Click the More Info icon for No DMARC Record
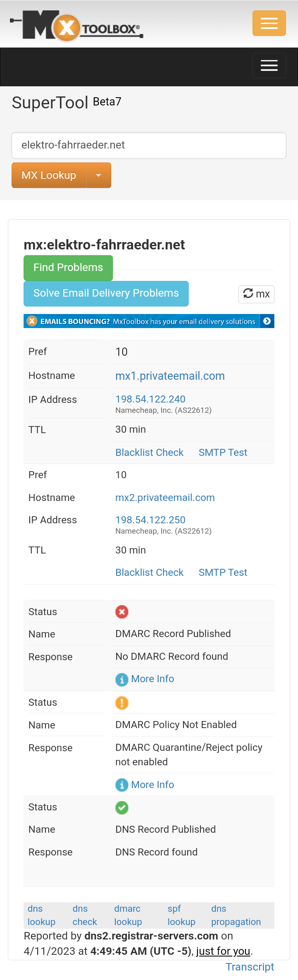 click(x=122, y=679)
